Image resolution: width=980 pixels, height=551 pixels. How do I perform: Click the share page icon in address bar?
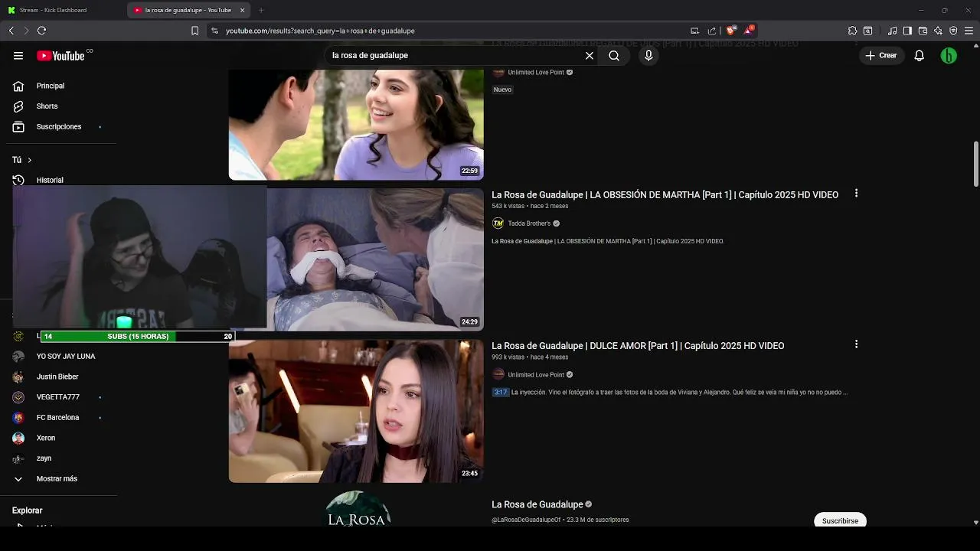click(x=712, y=31)
